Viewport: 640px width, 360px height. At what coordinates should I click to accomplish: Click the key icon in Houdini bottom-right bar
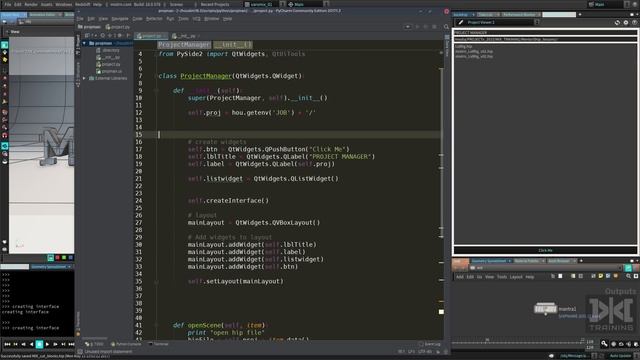604,344
